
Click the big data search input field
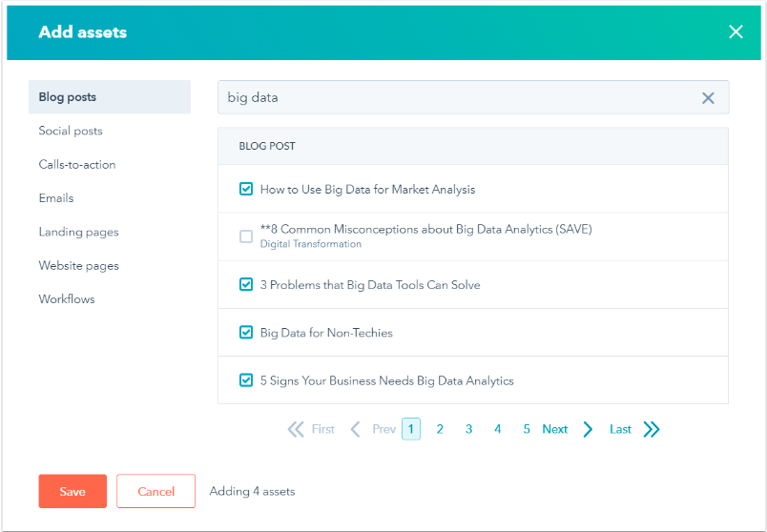(458, 97)
